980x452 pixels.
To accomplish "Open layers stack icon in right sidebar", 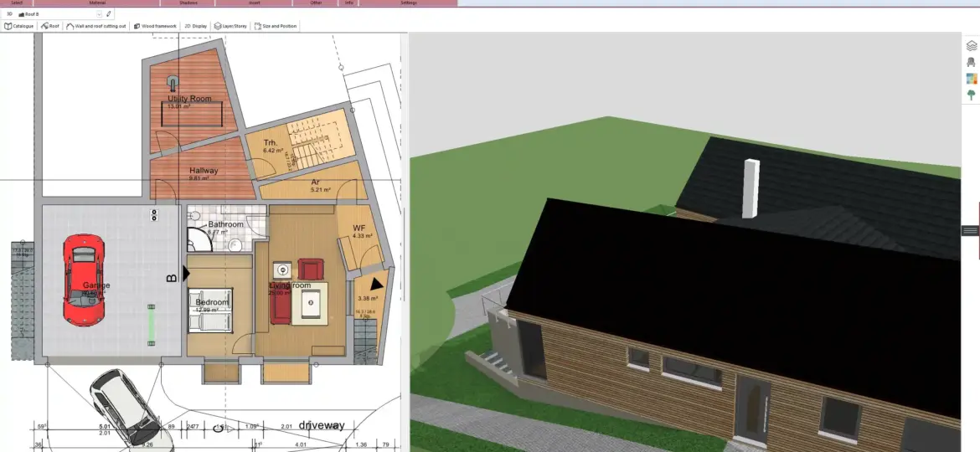I will pos(972,46).
